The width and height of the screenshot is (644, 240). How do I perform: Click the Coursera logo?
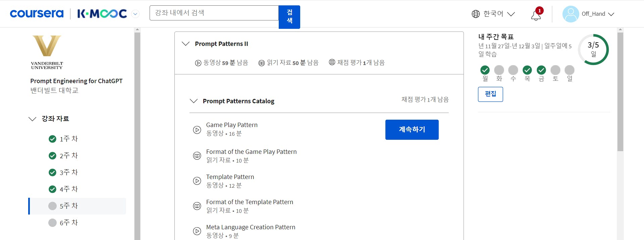37,14
